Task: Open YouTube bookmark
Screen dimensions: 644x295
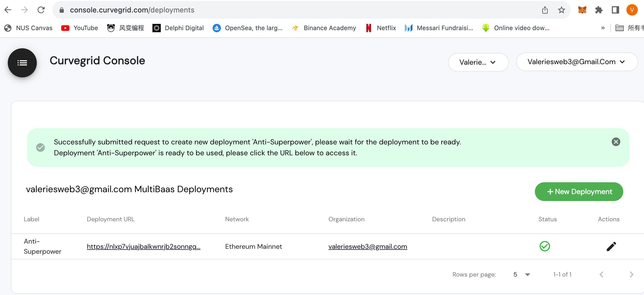Action: [80, 28]
